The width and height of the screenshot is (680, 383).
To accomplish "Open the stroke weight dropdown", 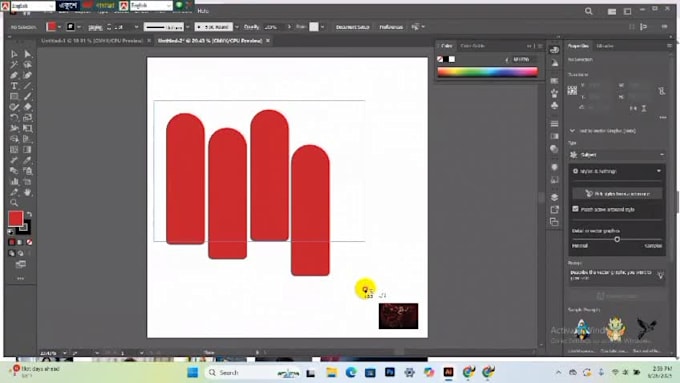I will [x=136, y=27].
